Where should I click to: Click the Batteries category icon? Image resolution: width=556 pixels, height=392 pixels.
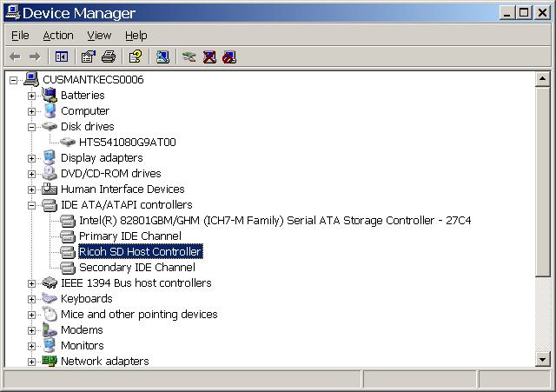[50, 95]
